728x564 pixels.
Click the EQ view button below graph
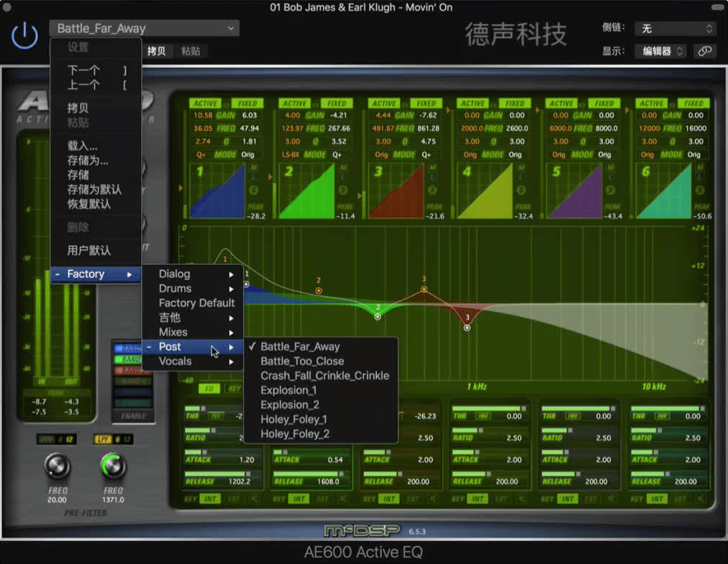pyautogui.click(x=209, y=388)
